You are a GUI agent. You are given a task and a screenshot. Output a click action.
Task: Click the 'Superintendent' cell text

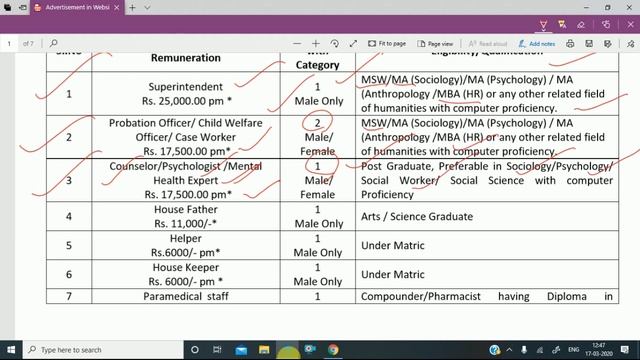186,87
